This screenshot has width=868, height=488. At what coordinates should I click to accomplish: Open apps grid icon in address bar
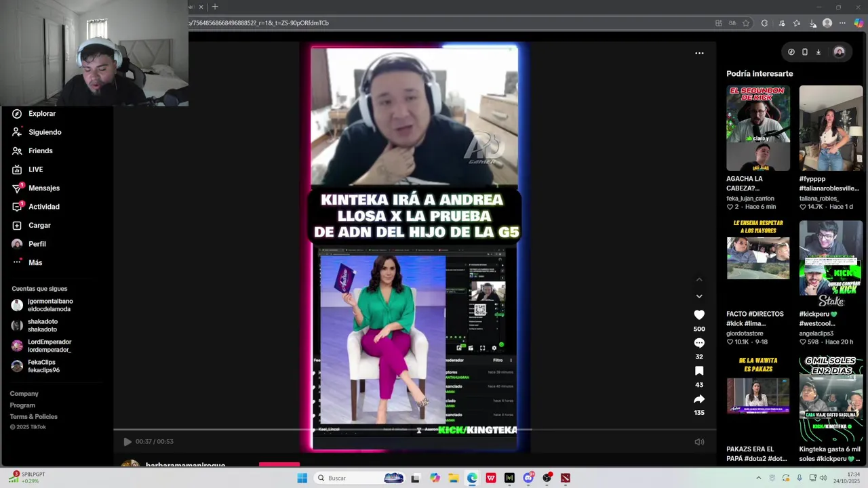click(719, 23)
